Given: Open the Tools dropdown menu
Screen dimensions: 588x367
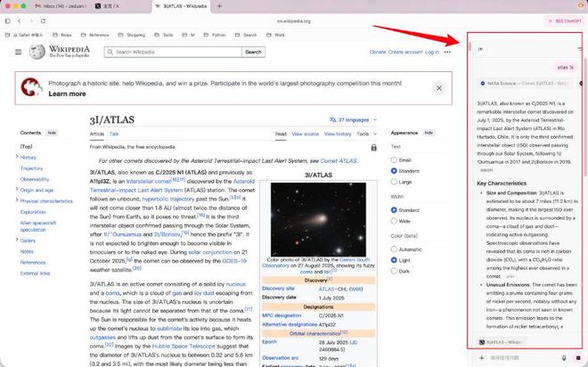Looking at the screenshot, I should click(364, 134).
